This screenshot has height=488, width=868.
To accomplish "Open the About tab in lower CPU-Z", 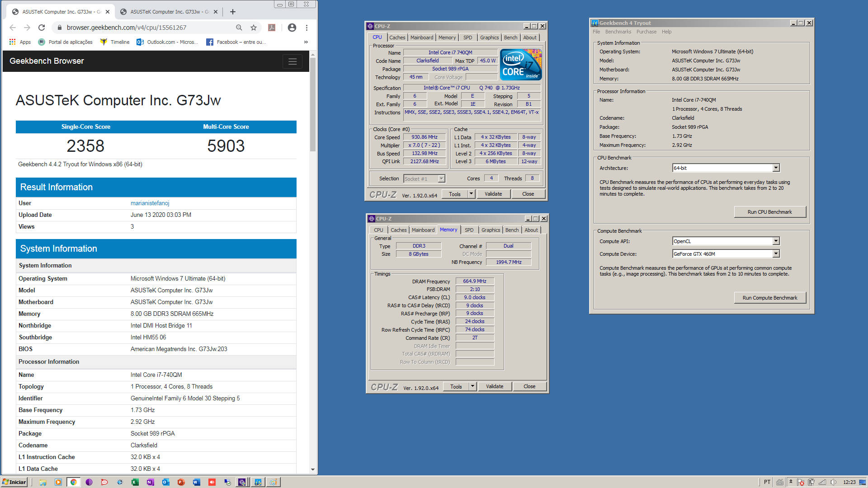I will 531,230.
